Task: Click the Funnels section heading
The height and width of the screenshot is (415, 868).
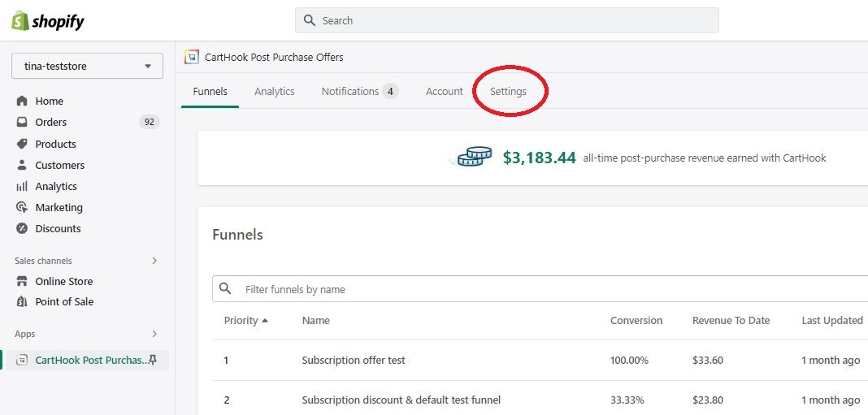Action: pos(237,235)
